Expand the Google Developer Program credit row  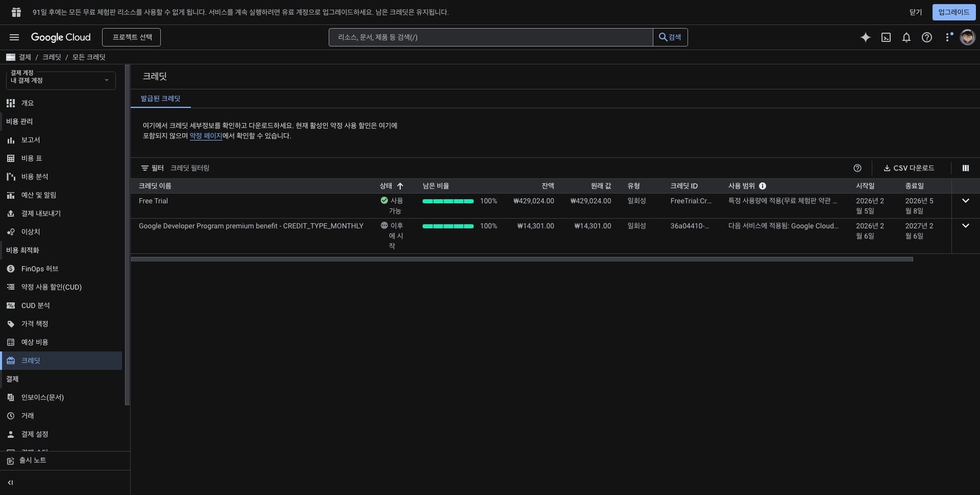(965, 226)
